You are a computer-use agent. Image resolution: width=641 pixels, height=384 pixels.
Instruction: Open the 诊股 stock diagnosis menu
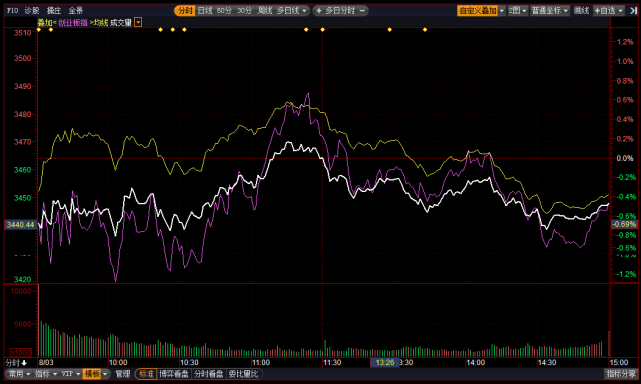31,11
